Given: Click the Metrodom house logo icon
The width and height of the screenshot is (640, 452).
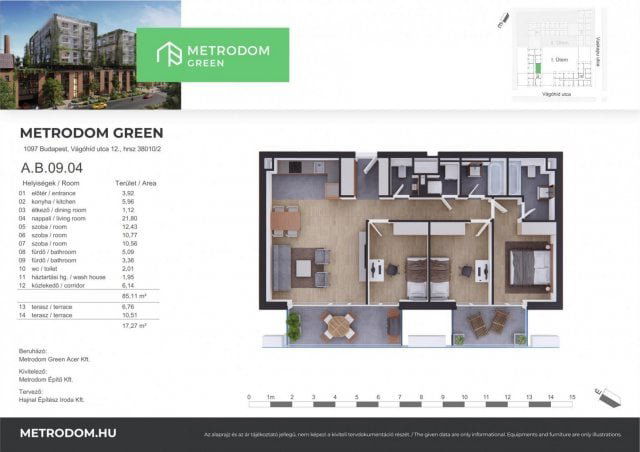Looking at the screenshot, I should [x=169, y=53].
